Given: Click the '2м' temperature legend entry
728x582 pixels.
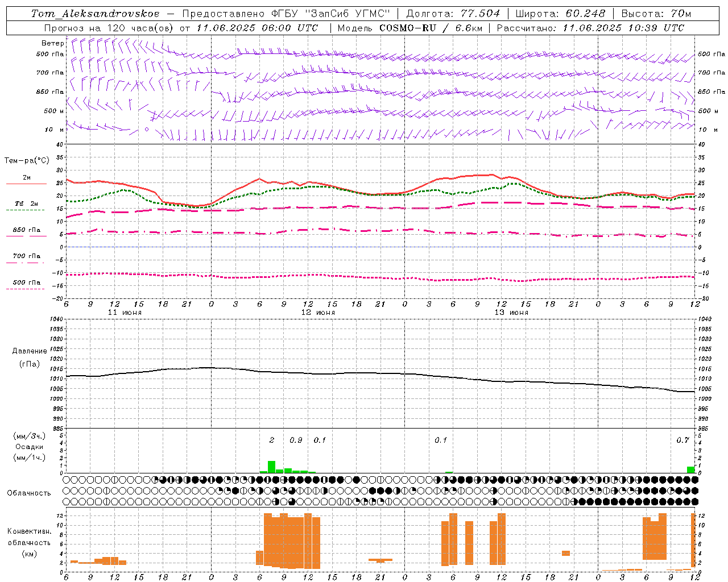Looking at the screenshot, I should (27, 177).
